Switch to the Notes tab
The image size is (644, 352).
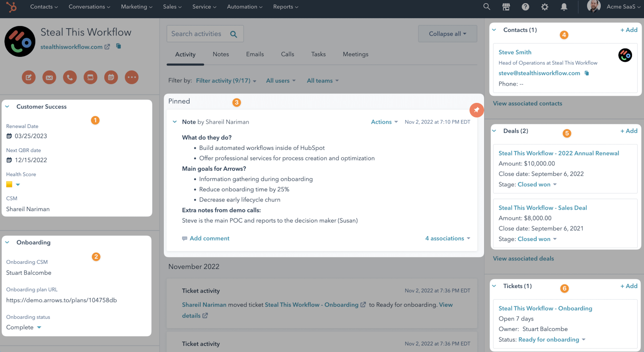221,54
